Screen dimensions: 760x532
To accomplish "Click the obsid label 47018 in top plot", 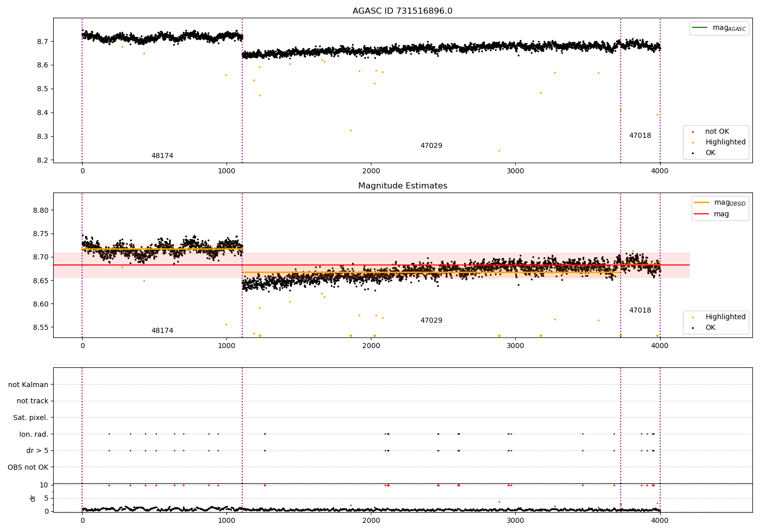I will (x=640, y=136).
